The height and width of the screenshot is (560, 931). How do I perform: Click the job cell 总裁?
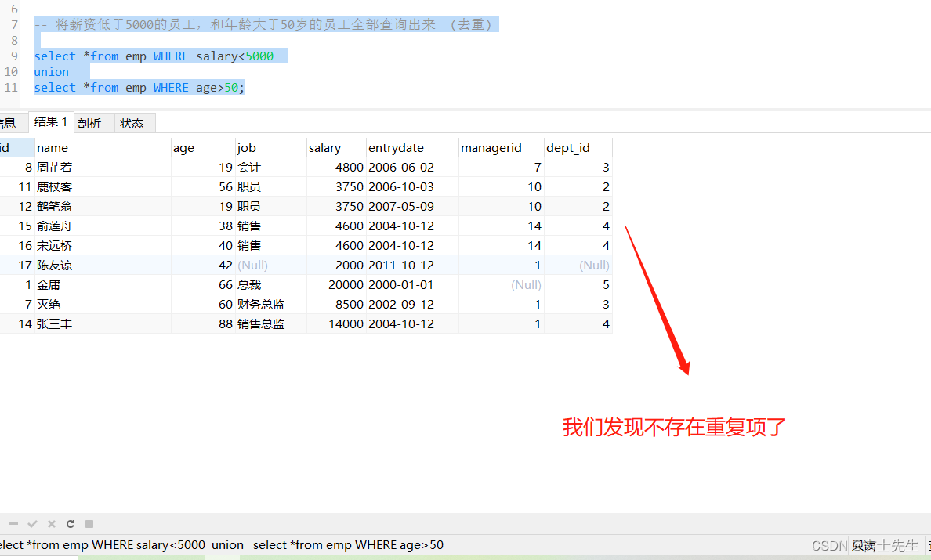(270, 285)
